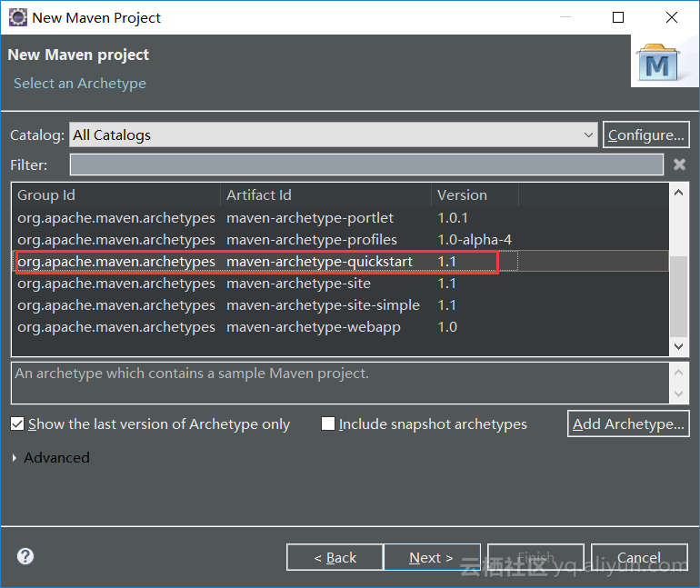Click the Eclipse icon in title bar
Image resolution: width=700 pixels, height=588 pixels.
17,17
